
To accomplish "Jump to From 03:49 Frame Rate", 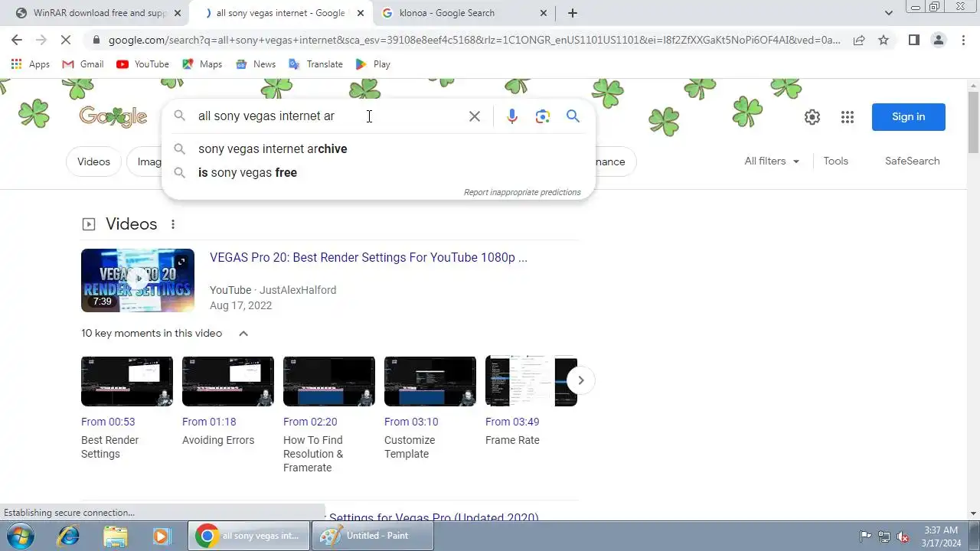I will [512, 422].
